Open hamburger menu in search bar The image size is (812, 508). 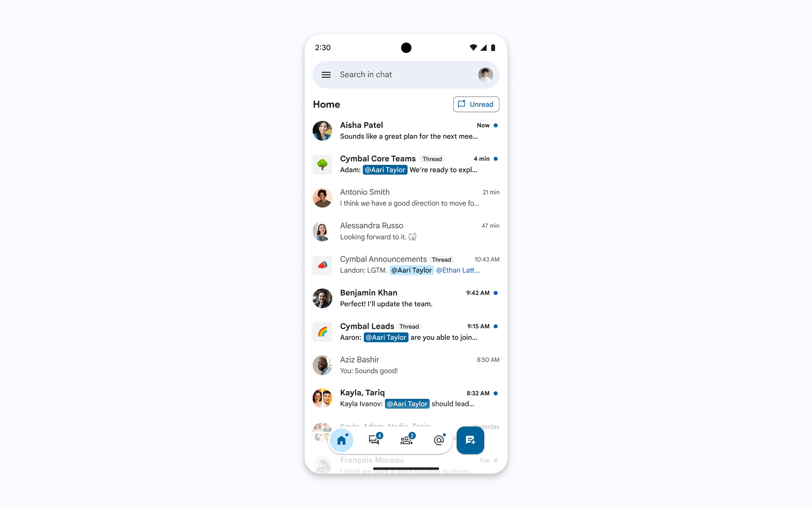(326, 74)
